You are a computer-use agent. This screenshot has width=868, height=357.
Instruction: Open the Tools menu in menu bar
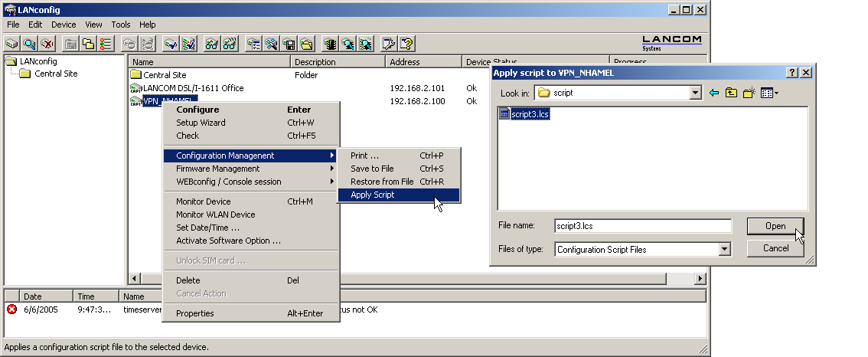[x=121, y=25]
